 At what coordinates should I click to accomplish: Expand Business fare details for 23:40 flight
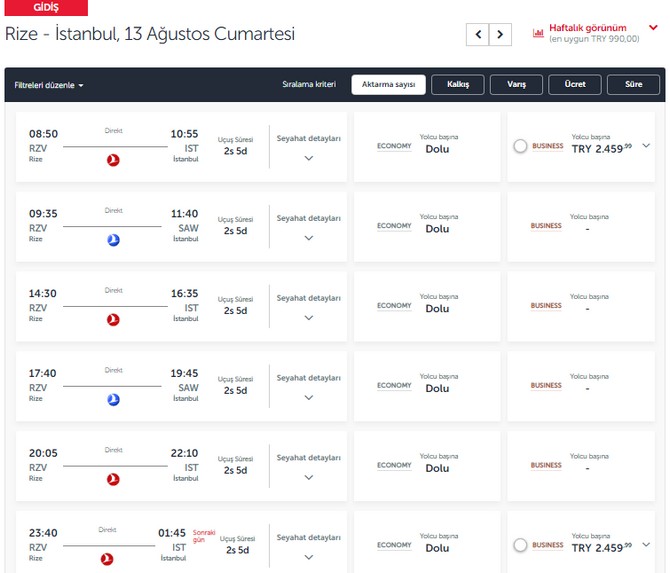coord(646,545)
